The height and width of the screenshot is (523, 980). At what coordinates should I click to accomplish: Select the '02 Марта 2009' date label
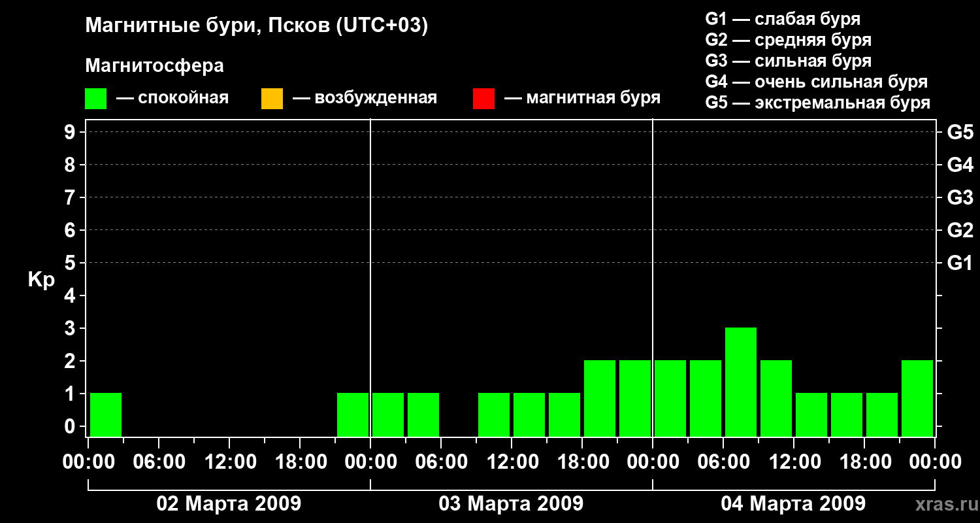(x=229, y=504)
